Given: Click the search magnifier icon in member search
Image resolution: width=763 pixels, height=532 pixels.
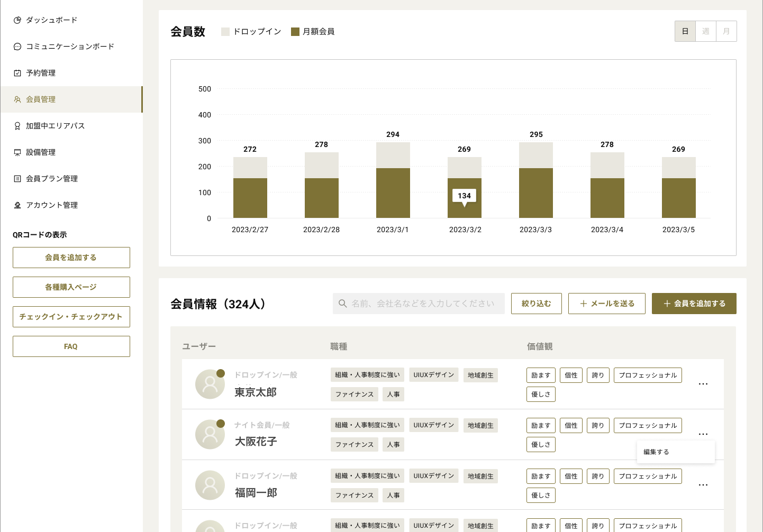Looking at the screenshot, I should [x=343, y=304].
